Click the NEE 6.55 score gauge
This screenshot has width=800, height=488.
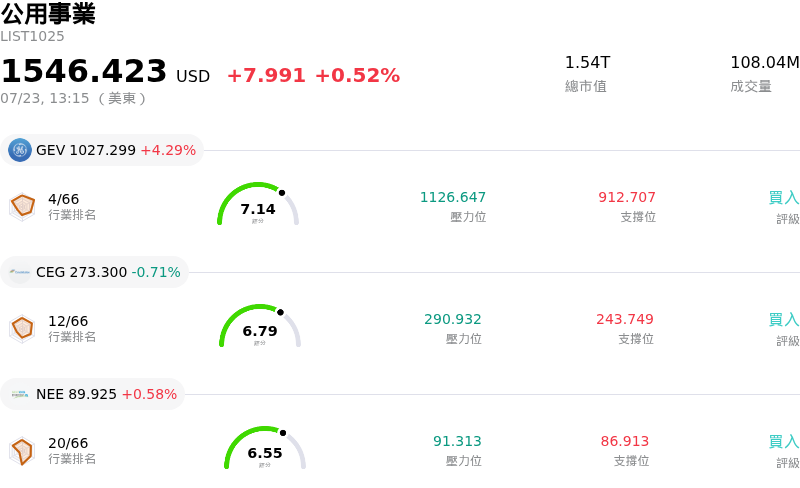tap(265, 448)
